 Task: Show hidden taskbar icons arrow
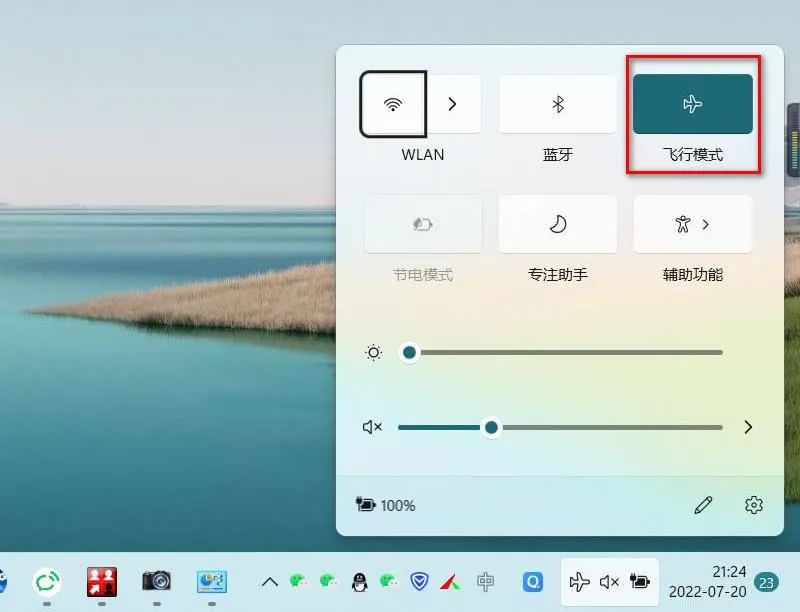(x=268, y=580)
